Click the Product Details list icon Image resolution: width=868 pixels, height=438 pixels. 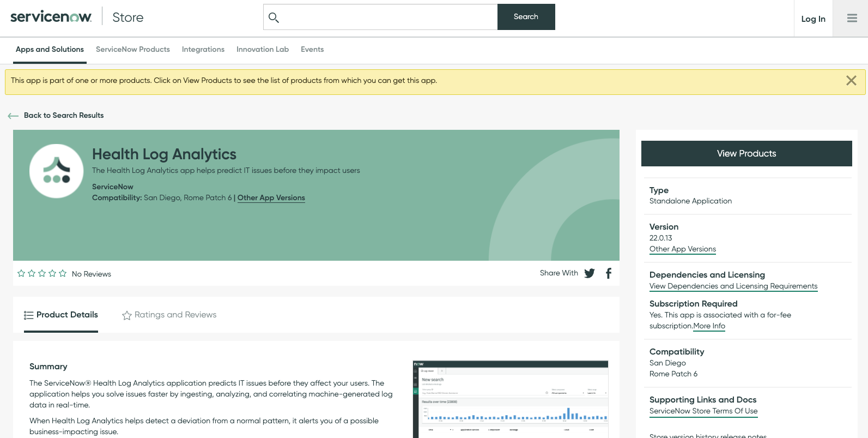tap(29, 315)
